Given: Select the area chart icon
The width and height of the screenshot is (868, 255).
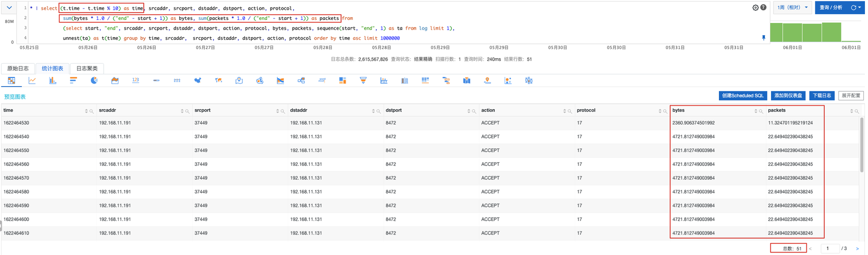Looking at the screenshot, I should 115,81.
